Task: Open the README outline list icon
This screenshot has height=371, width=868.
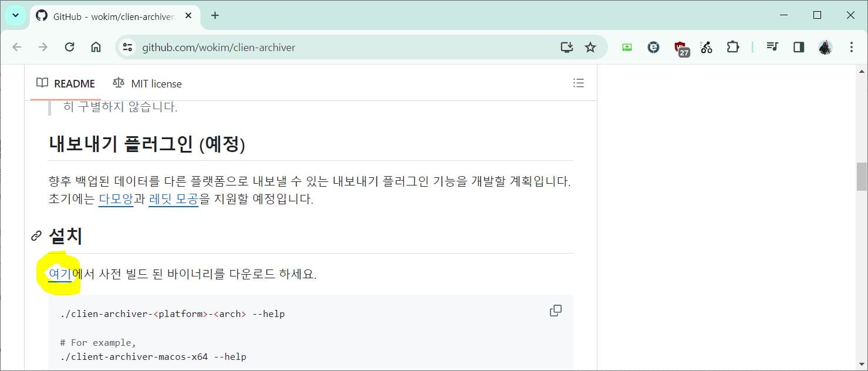Action: (x=578, y=83)
